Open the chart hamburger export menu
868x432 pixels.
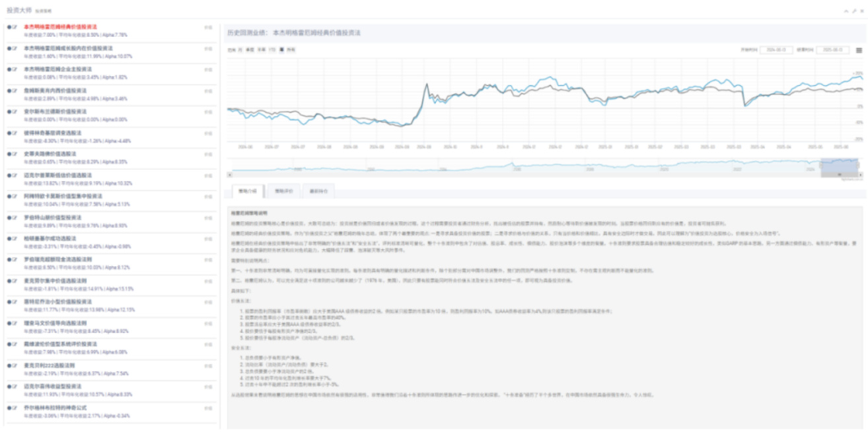pyautogui.click(x=859, y=50)
